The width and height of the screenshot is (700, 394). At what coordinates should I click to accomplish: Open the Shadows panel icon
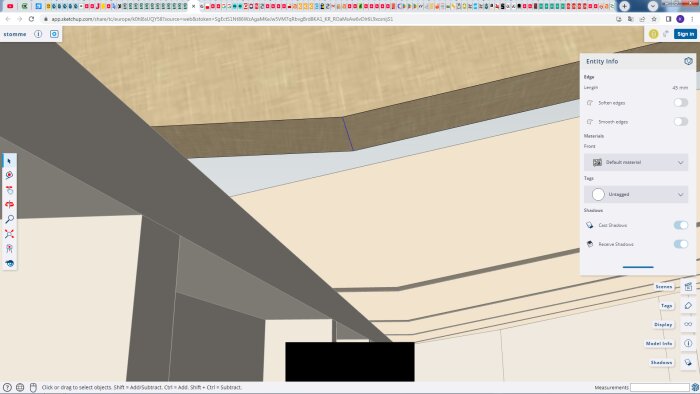click(x=688, y=362)
